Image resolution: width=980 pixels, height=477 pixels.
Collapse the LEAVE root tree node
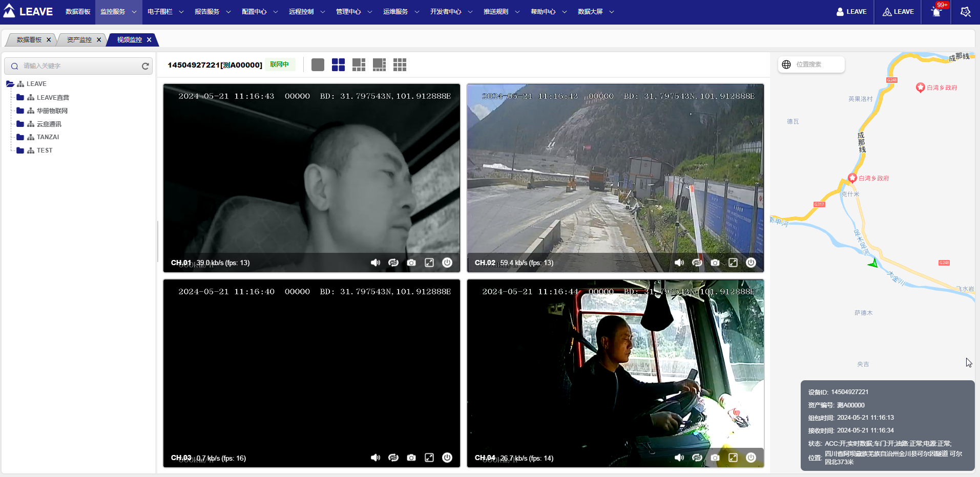(10, 84)
